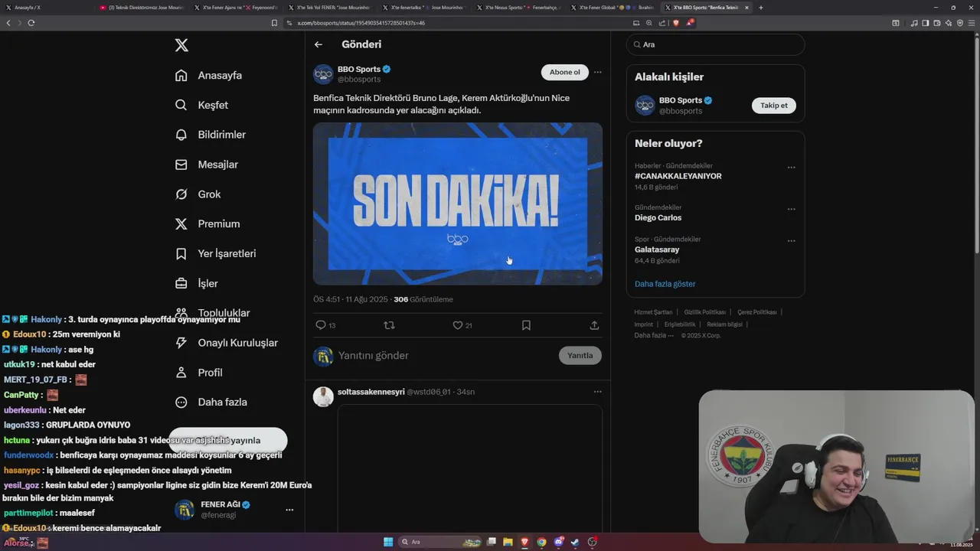Go to Anasayfa (home) in sidebar
Image resolution: width=980 pixels, height=551 pixels.
point(208,75)
